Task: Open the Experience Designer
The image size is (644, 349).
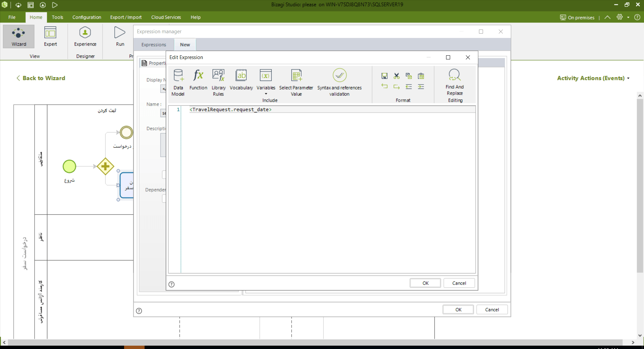Action: (x=85, y=36)
